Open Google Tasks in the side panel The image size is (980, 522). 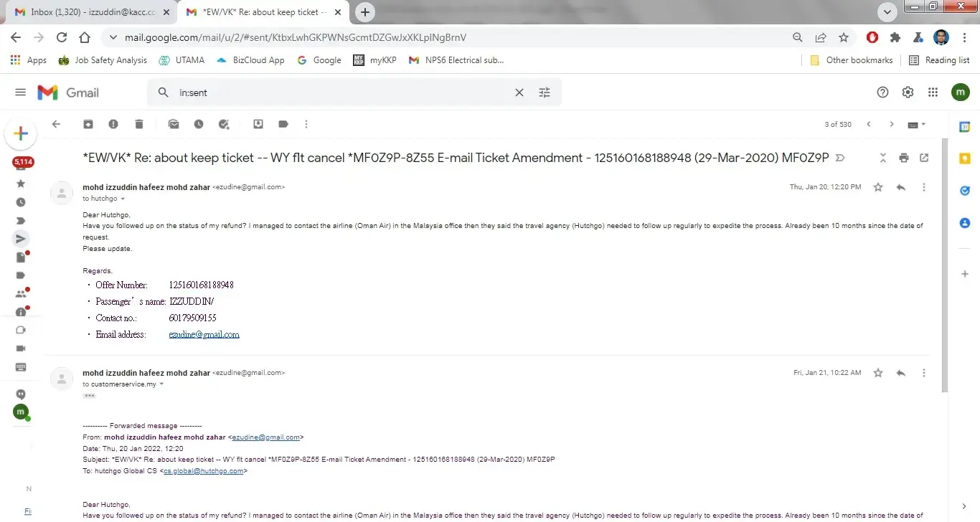point(965,191)
